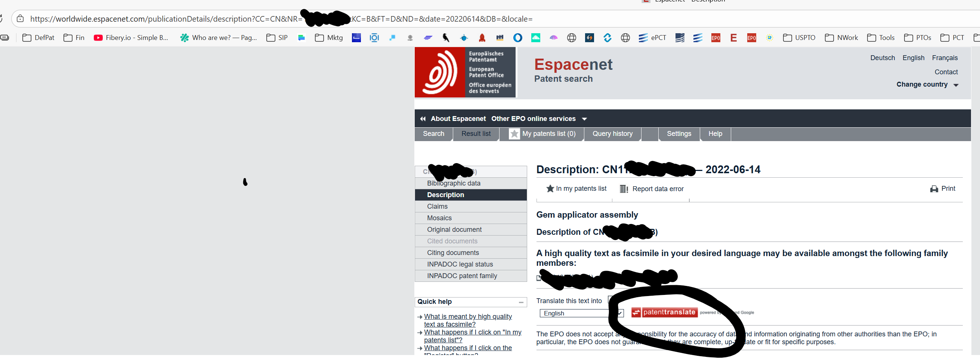Open the USPTO bookmarks folder

coord(799,38)
